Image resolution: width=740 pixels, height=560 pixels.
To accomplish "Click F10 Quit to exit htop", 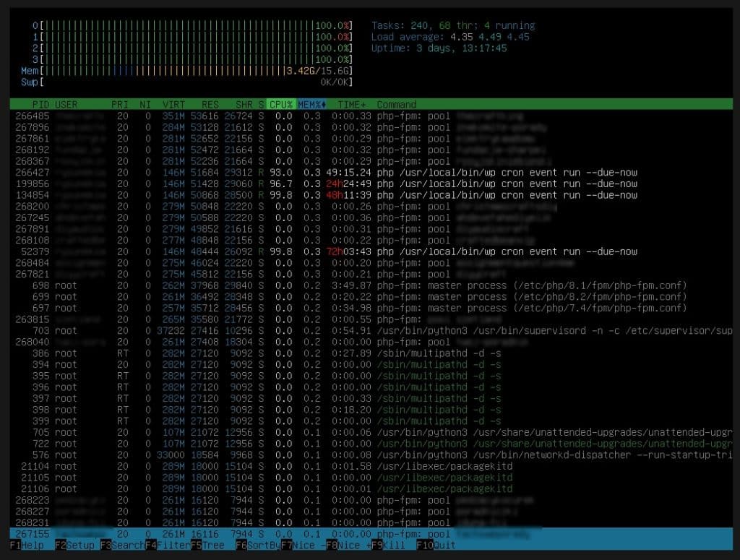I will click(436, 546).
